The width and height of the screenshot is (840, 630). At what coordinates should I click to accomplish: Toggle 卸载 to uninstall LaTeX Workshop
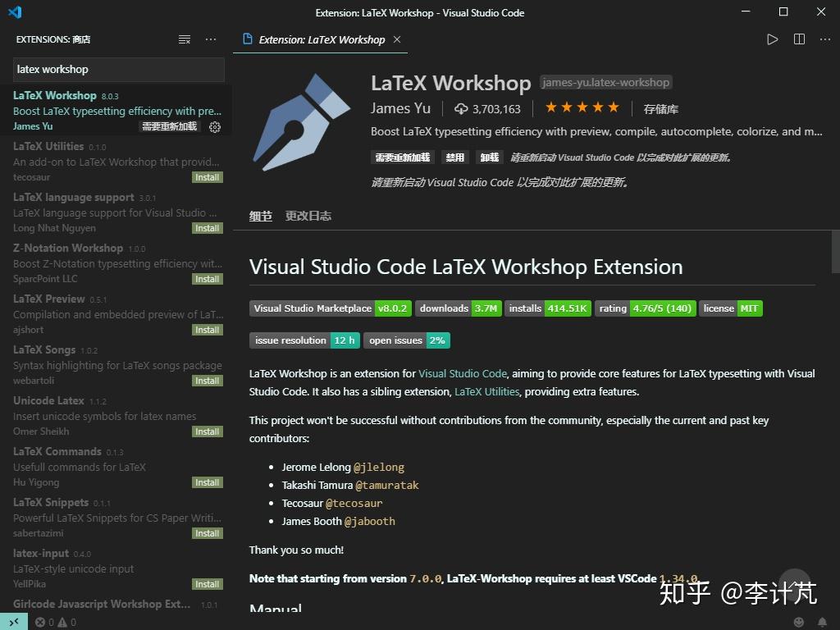click(489, 157)
